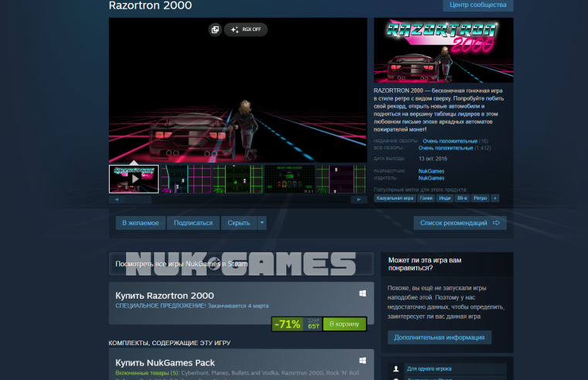
Task: Click the Для одного игрока feature link
Action: pyautogui.click(x=429, y=368)
